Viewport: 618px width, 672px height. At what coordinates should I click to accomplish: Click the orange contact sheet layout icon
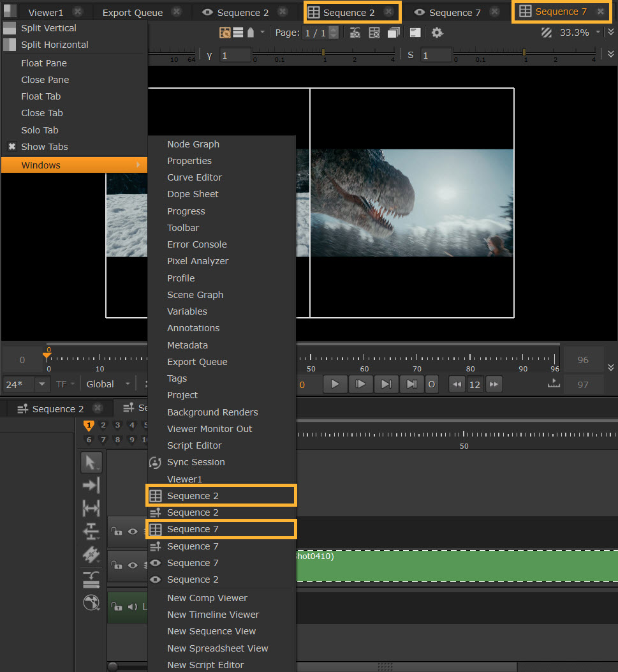[x=225, y=33]
